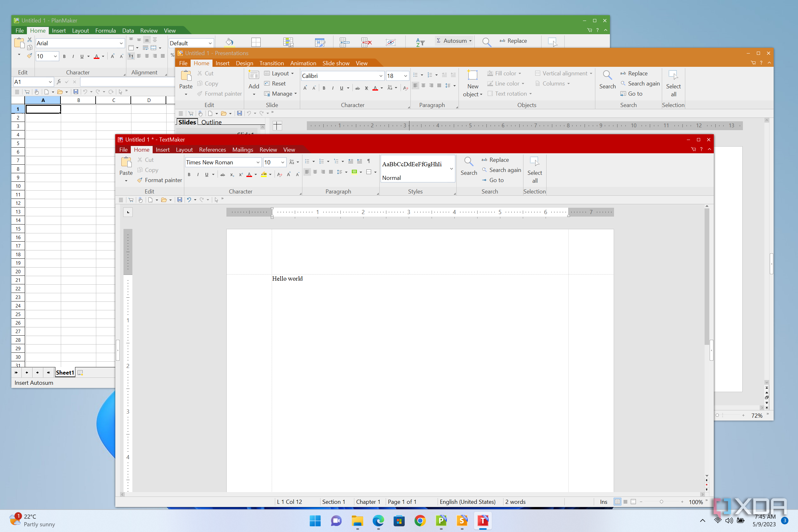Click the undo icon in TextMaker toolbar
The height and width of the screenshot is (532, 798).
(189, 200)
